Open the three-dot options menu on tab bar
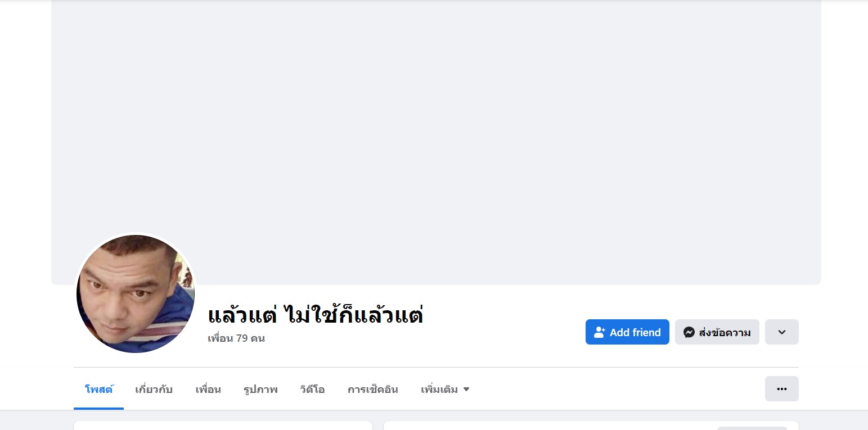 point(781,388)
